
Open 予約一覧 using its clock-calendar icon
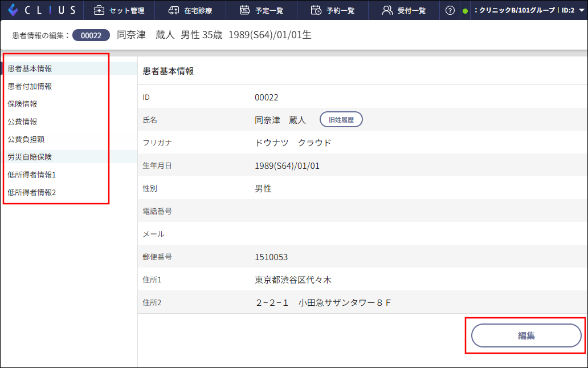click(316, 10)
